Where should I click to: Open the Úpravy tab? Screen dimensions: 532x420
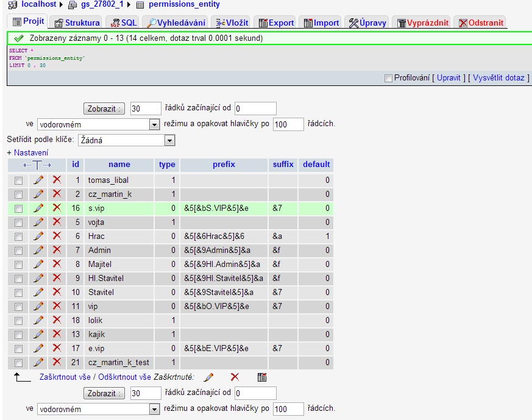point(367,23)
